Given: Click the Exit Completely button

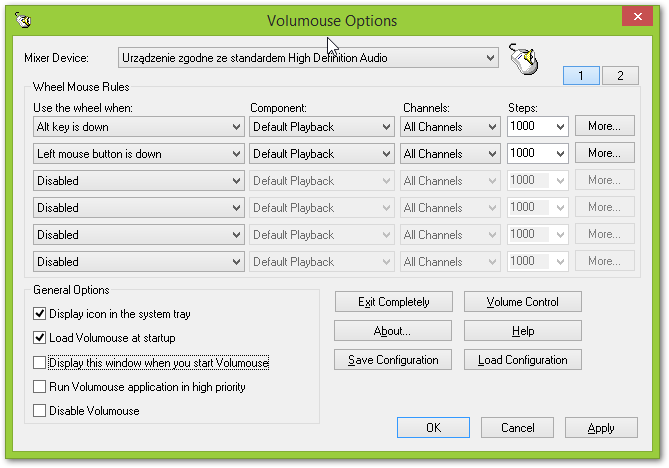Looking at the screenshot, I should point(393,302).
